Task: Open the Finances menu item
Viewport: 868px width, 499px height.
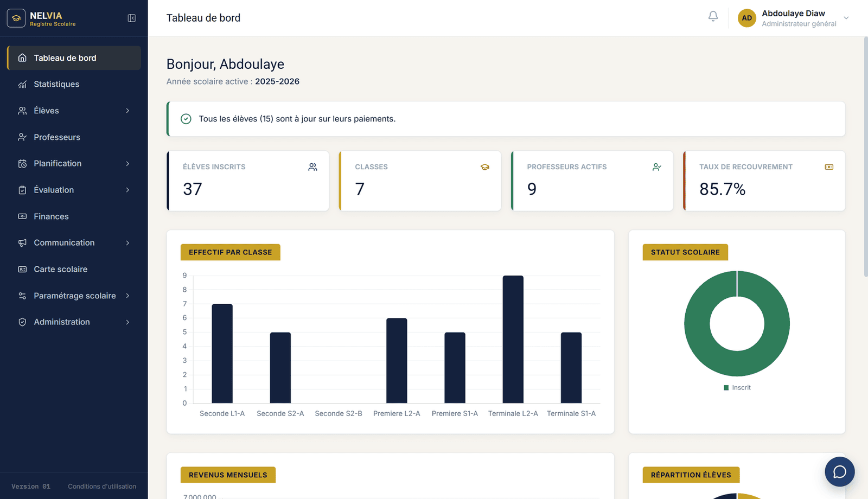Action: click(74, 216)
